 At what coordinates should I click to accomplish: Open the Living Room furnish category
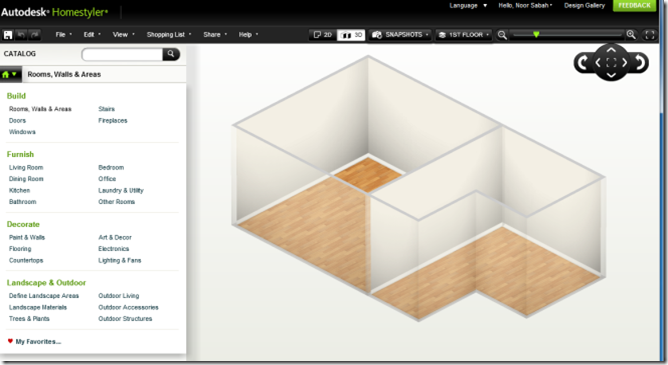coord(26,167)
